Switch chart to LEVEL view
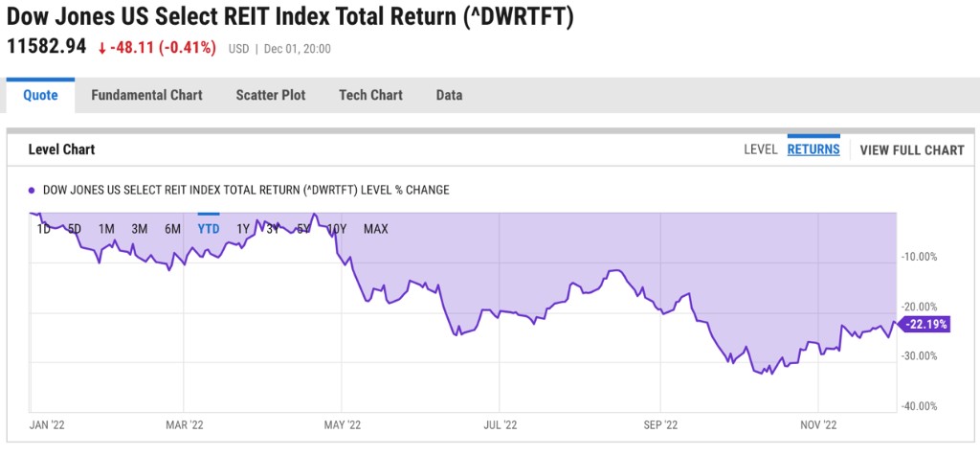The height and width of the screenshot is (456, 980). [761, 149]
